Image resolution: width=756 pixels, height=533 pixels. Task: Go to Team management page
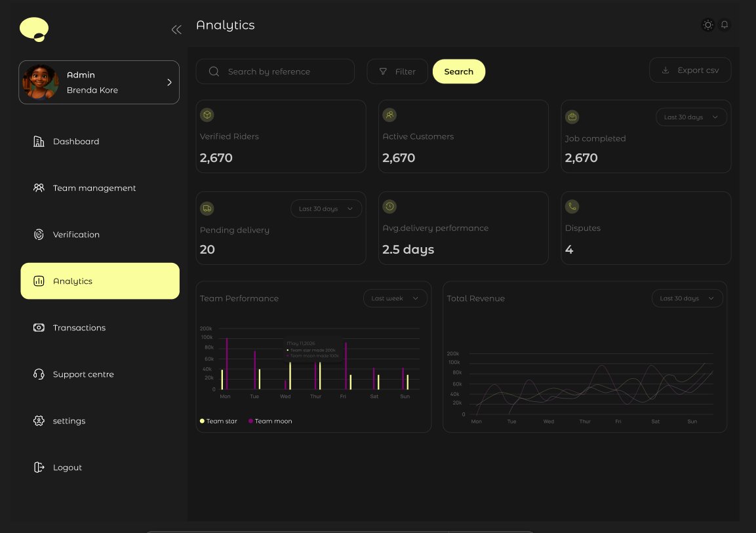[94, 188]
